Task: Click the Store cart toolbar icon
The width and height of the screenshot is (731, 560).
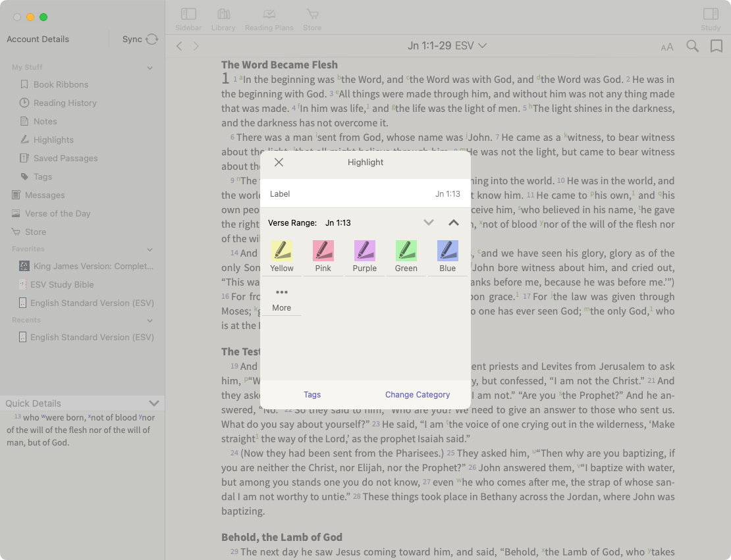Action: coord(312,14)
